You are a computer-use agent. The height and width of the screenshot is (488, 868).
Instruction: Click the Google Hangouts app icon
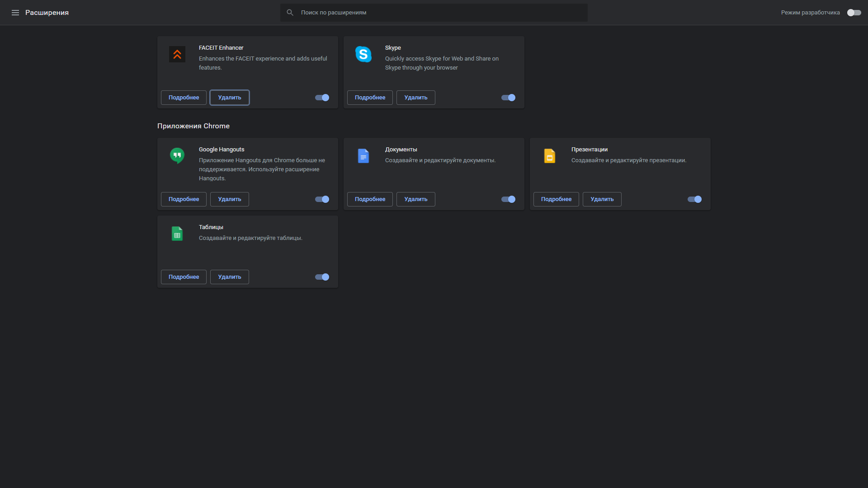tap(177, 156)
